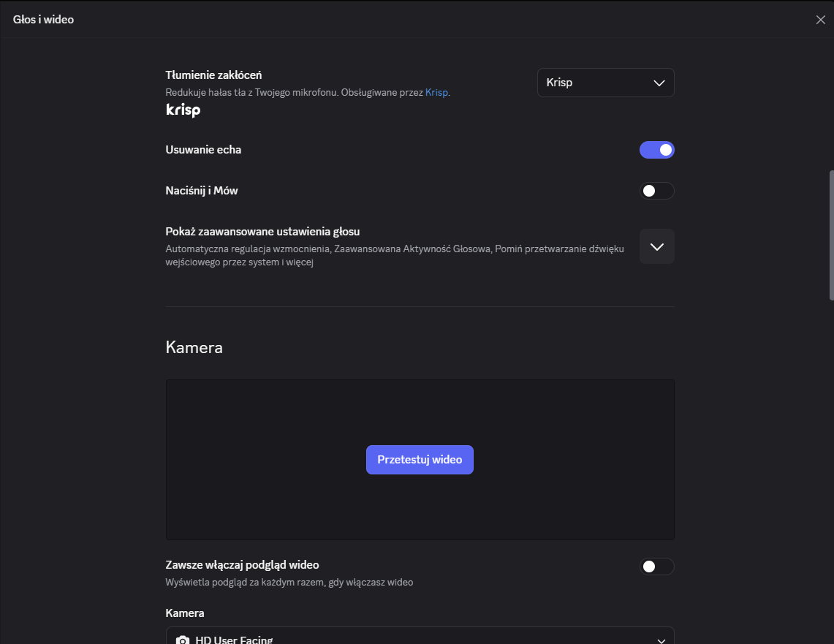Click the HD User Facing dropdown chevron

pyautogui.click(x=661, y=640)
